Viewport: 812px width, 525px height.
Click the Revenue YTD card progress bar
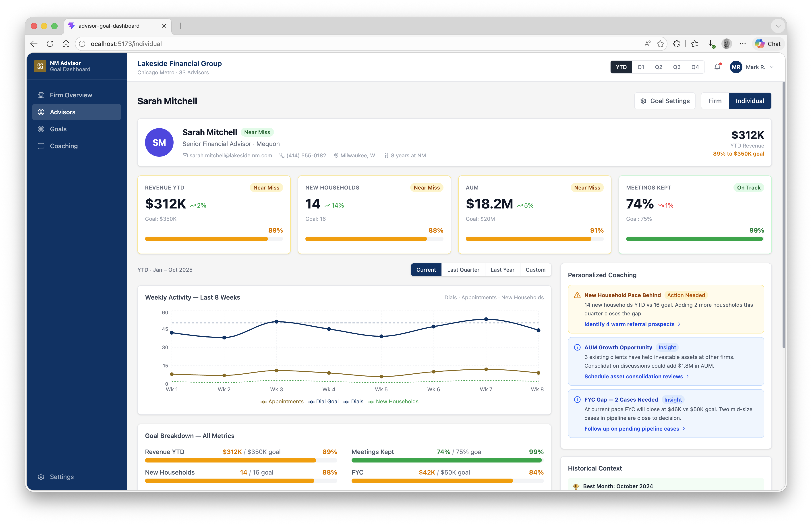(213, 239)
